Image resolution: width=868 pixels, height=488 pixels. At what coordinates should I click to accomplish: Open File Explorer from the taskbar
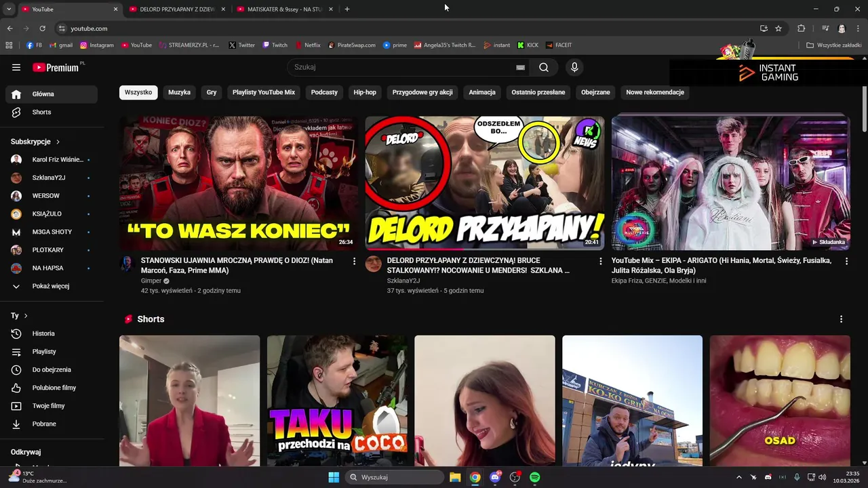coord(455,477)
